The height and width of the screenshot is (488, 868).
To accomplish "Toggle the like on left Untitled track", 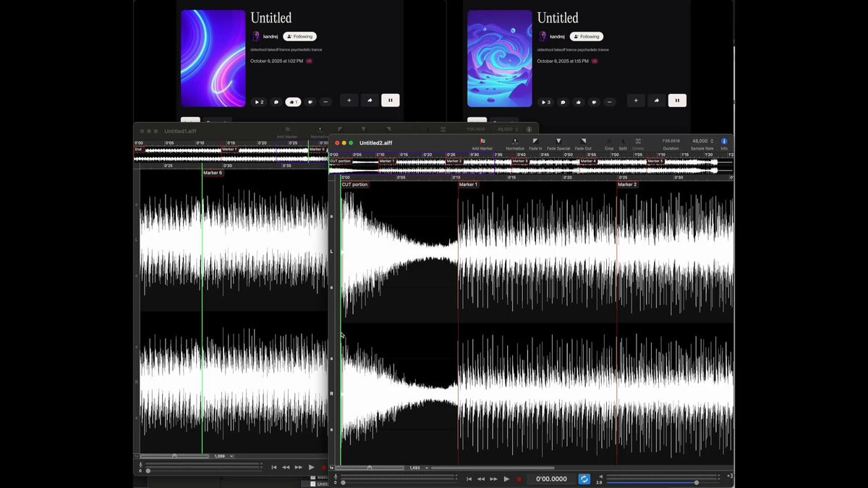I will [293, 102].
